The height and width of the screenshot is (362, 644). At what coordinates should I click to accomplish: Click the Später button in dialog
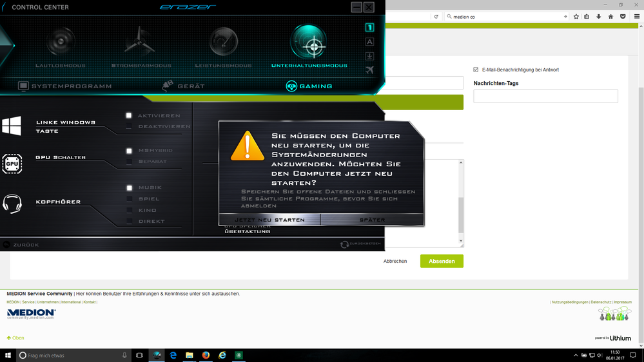pos(372,220)
